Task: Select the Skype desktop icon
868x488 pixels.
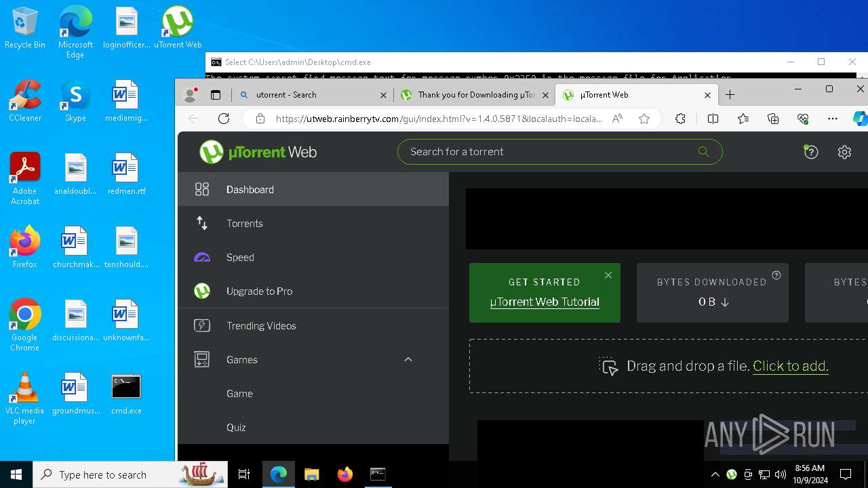Action: point(75,101)
